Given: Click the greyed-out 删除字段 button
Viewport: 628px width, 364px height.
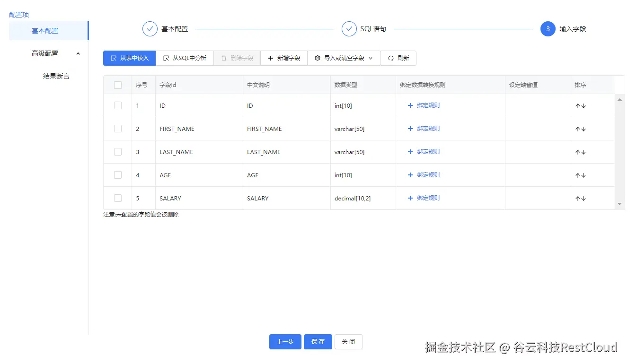Looking at the screenshot, I should click(x=237, y=58).
